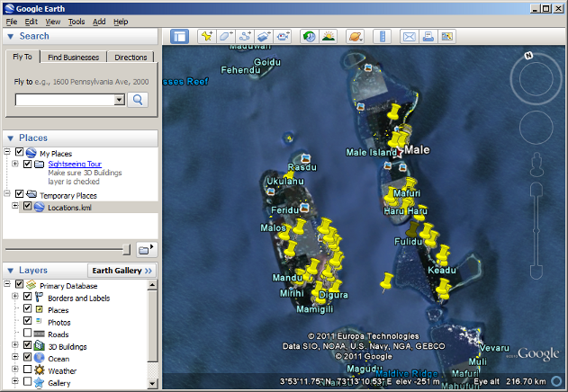Open the Earth Gallery button
568x392 pixels.
pos(122,271)
